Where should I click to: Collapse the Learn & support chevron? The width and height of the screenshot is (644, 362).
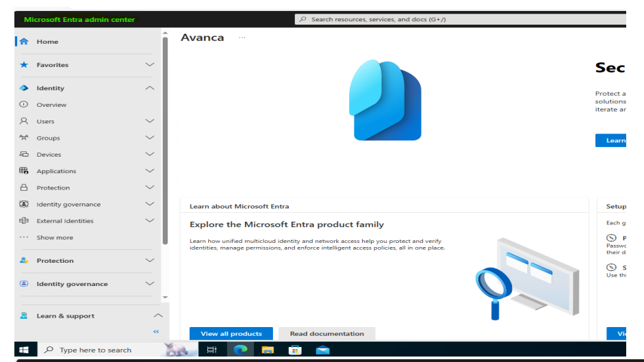point(158,315)
